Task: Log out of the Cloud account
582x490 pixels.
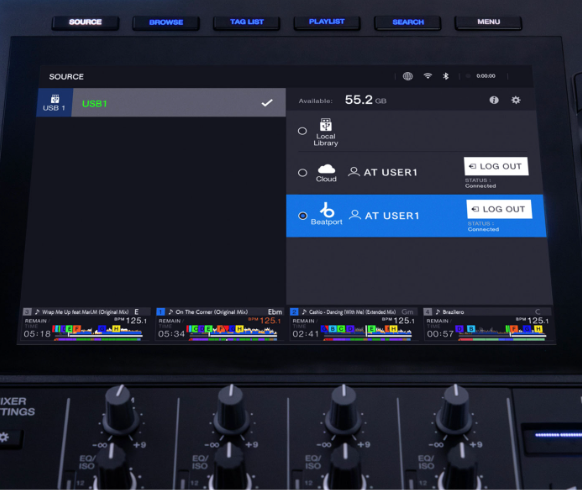Action: pyautogui.click(x=496, y=166)
